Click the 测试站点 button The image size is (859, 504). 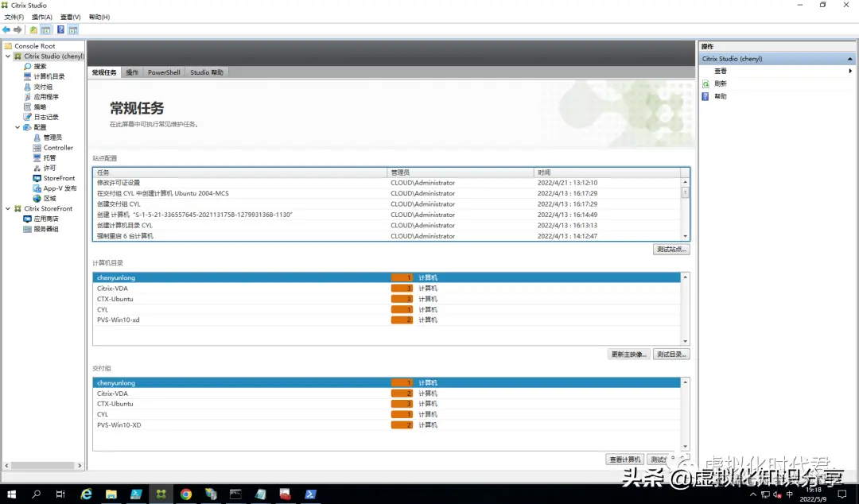click(672, 248)
